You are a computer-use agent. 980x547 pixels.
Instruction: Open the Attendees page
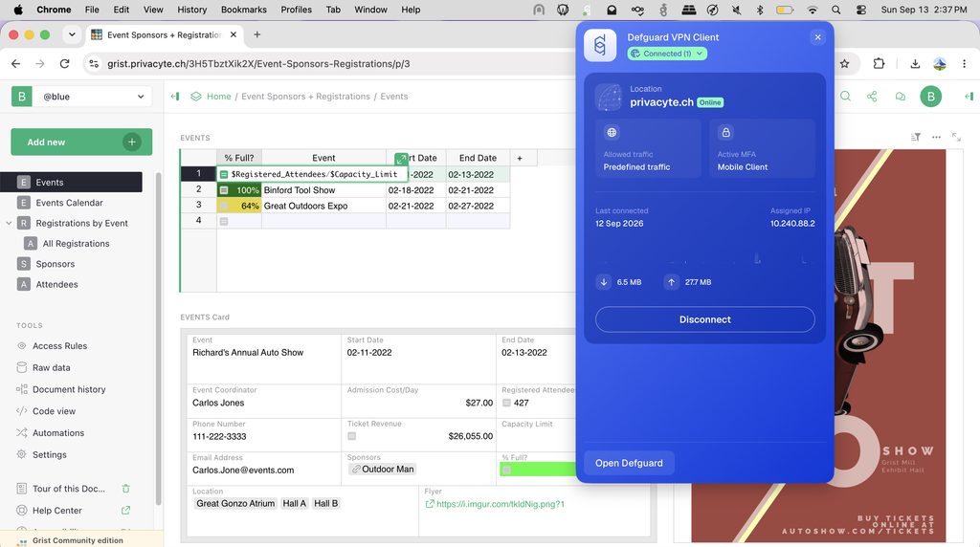click(x=56, y=284)
